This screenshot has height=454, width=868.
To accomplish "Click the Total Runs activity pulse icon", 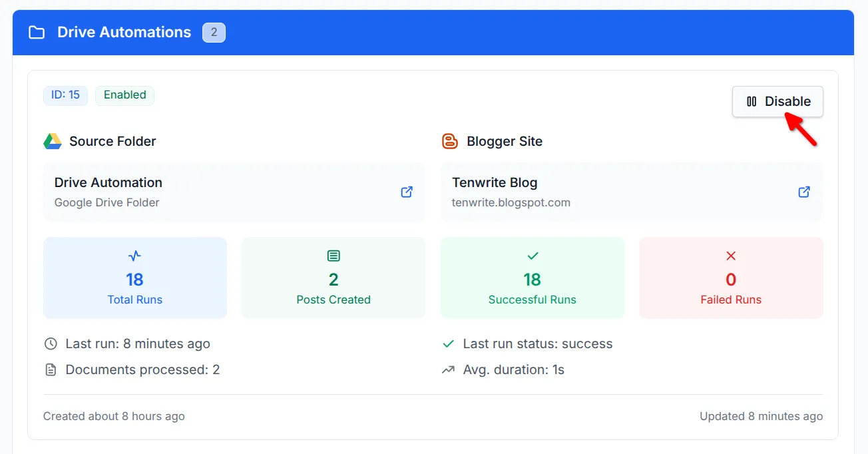I will pos(135,256).
